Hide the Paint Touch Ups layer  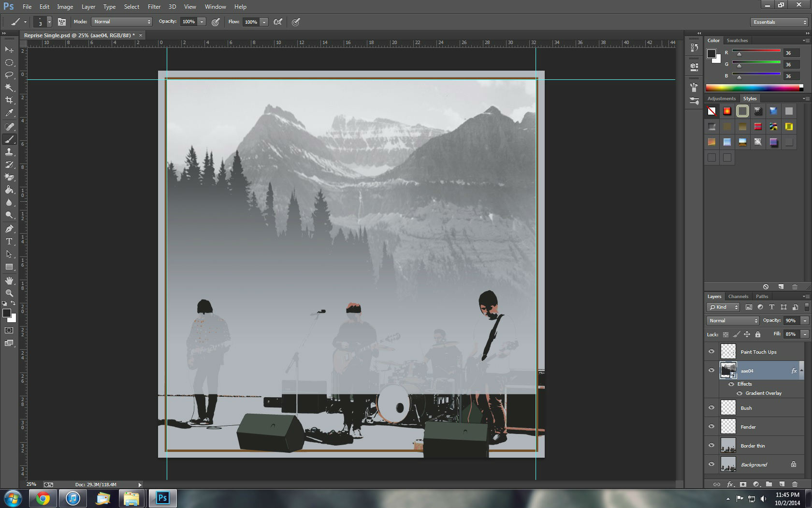711,352
